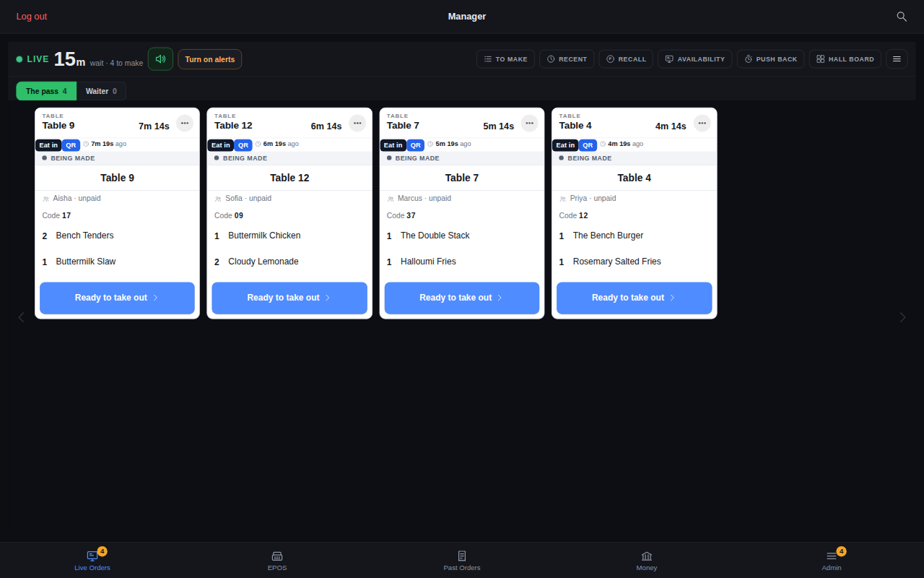The height and width of the screenshot is (578, 924).
Task: Click the QR badge on Table 4
Action: tap(588, 145)
